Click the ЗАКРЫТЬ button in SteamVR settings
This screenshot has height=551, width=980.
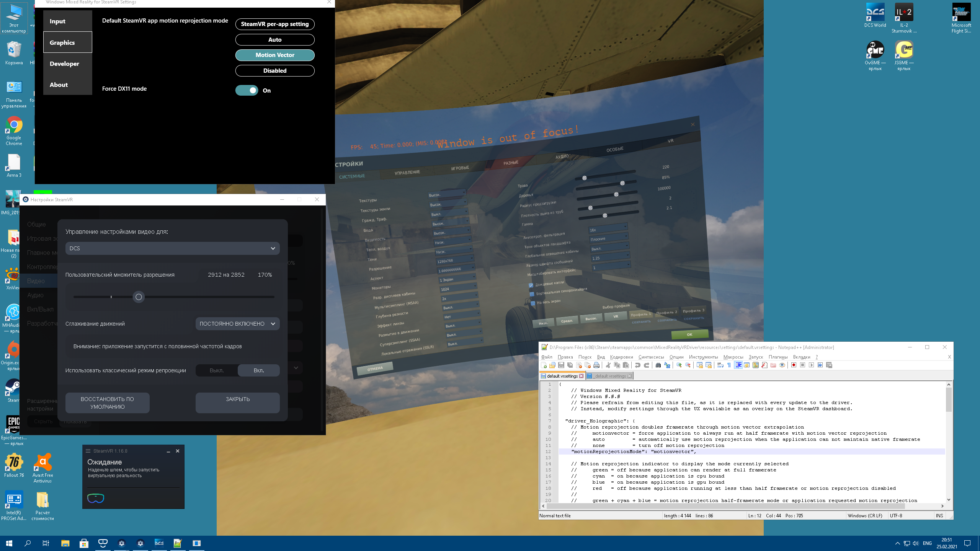click(237, 403)
